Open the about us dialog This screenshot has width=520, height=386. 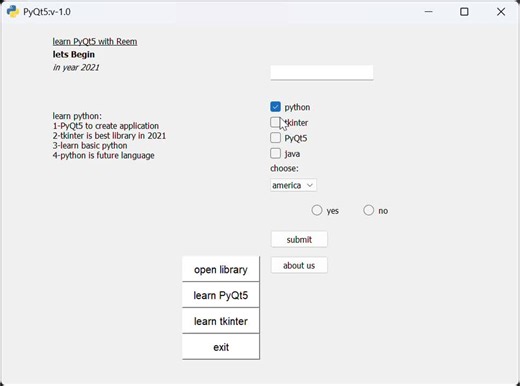pyautogui.click(x=299, y=265)
